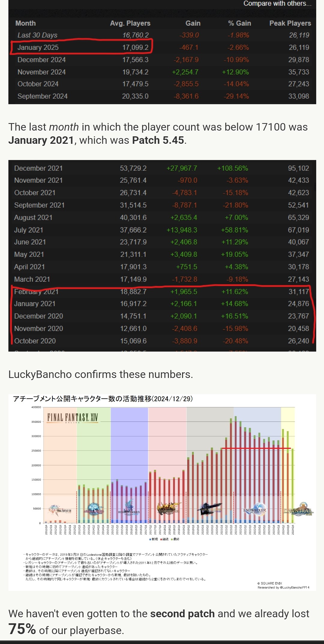Click the gain value "+2,254.7"
Image resolution: width=324 pixels, height=644 pixels.
coord(185,72)
